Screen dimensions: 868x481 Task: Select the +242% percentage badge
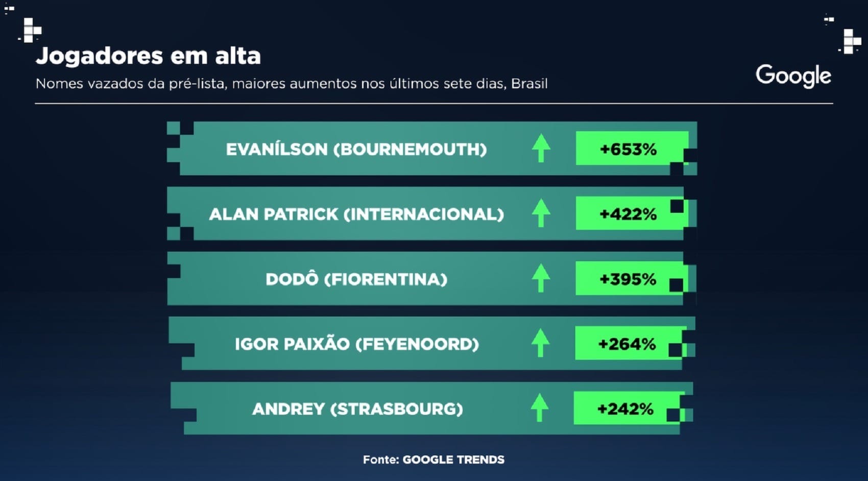click(630, 408)
